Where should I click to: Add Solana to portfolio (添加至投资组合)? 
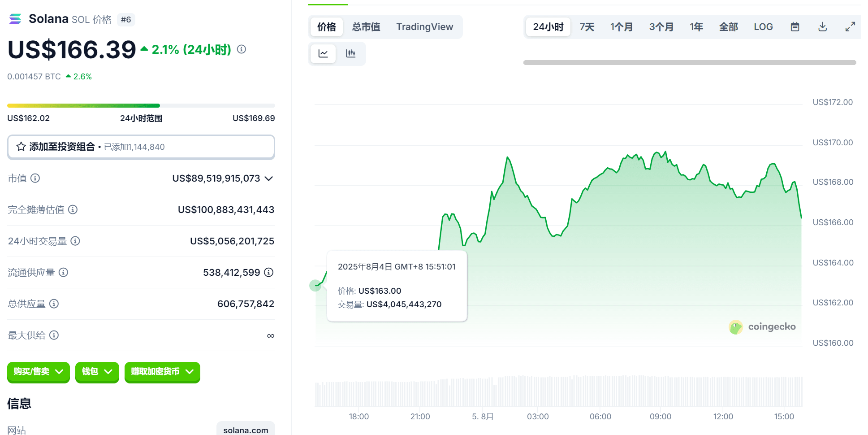[x=141, y=147]
